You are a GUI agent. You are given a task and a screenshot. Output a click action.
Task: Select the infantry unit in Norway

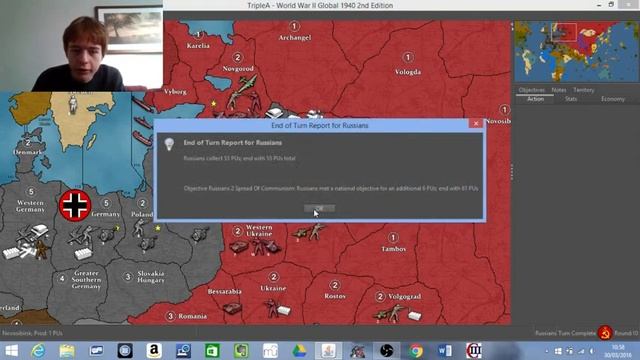point(73,104)
